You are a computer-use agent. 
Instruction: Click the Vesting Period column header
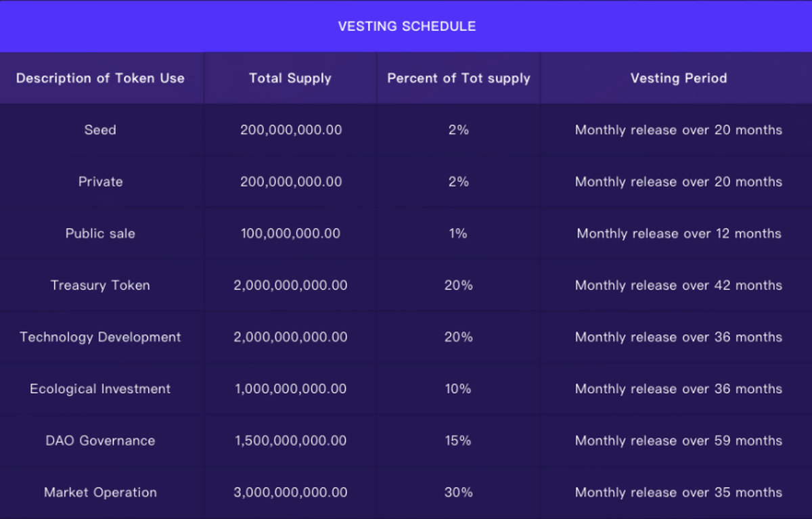point(678,78)
